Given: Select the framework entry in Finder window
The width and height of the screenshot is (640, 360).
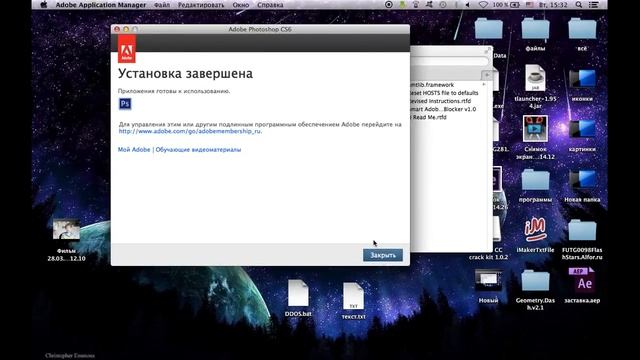Looking at the screenshot, I should [432, 85].
